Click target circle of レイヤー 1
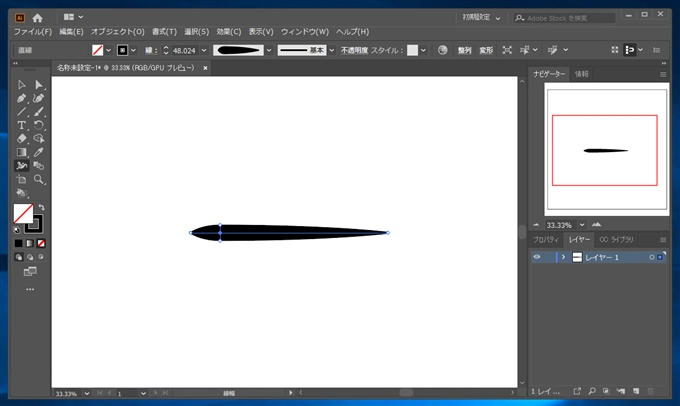680x406 pixels. click(651, 257)
